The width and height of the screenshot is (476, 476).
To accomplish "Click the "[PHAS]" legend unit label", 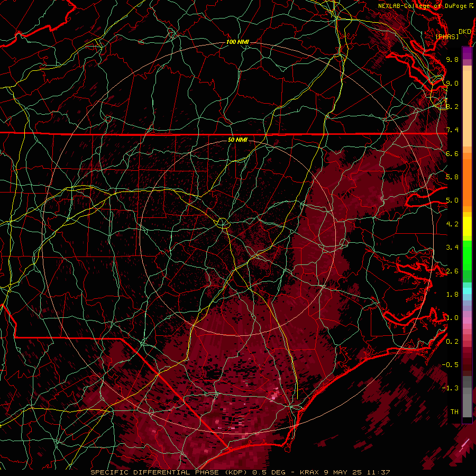I will 447,37.
